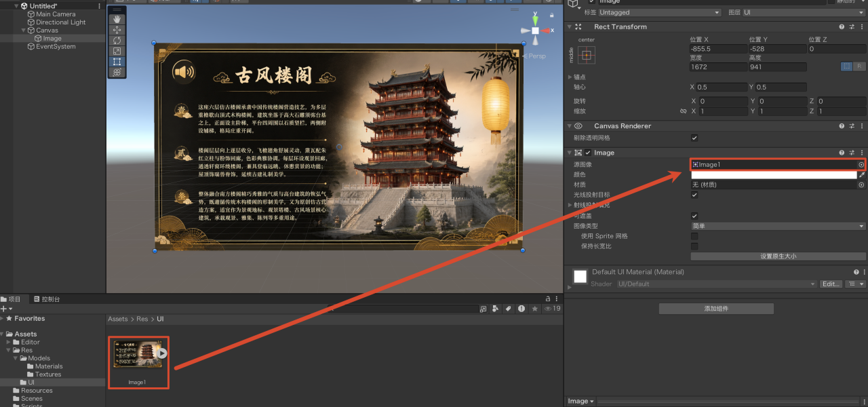Click the scene orientation gizmo center cube
This screenshot has height=407, width=868.
coord(535,31)
